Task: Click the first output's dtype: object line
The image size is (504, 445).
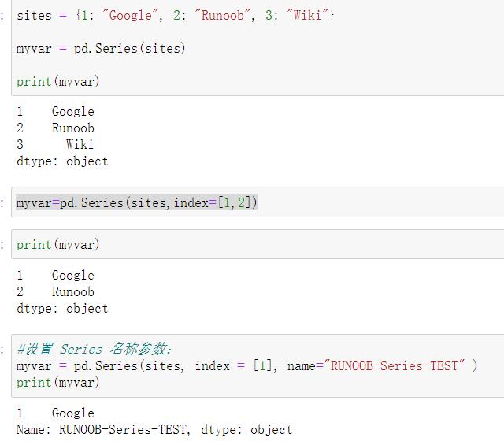Action: [62, 161]
